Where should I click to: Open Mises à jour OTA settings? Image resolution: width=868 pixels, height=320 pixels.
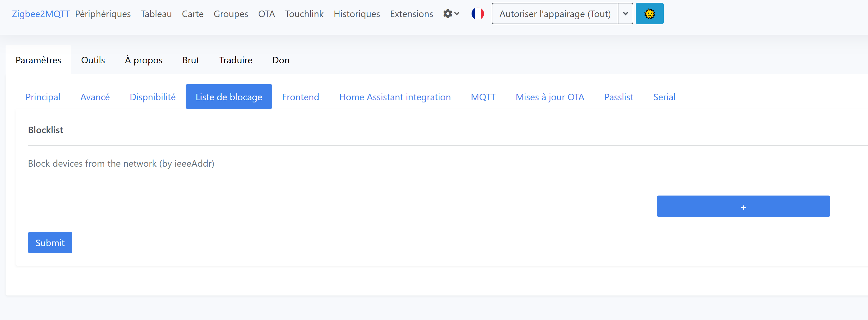(550, 97)
